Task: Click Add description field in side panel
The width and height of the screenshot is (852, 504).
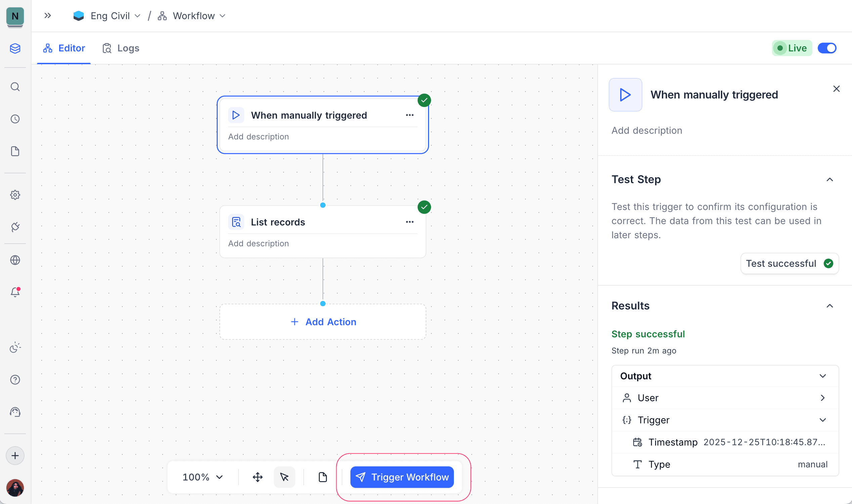Action: click(646, 130)
